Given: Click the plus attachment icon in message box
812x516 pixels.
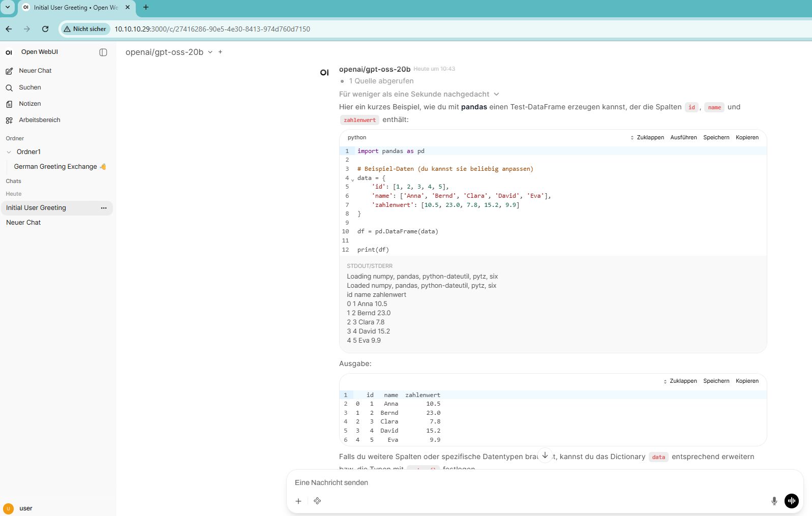Looking at the screenshot, I should coord(298,501).
